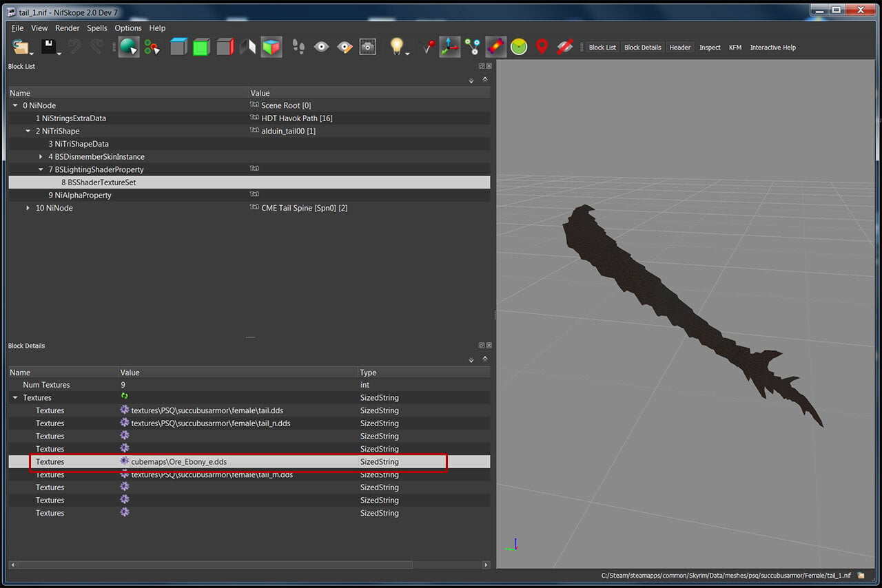Click the Interactive Help toolbar button
Image resolution: width=882 pixels, height=588 pixels.
click(773, 48)
